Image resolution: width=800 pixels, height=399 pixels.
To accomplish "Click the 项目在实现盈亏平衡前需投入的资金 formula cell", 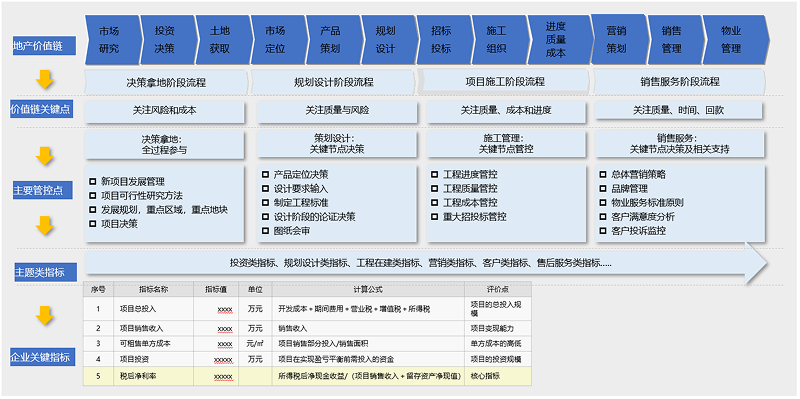I will tap(368, 359).
